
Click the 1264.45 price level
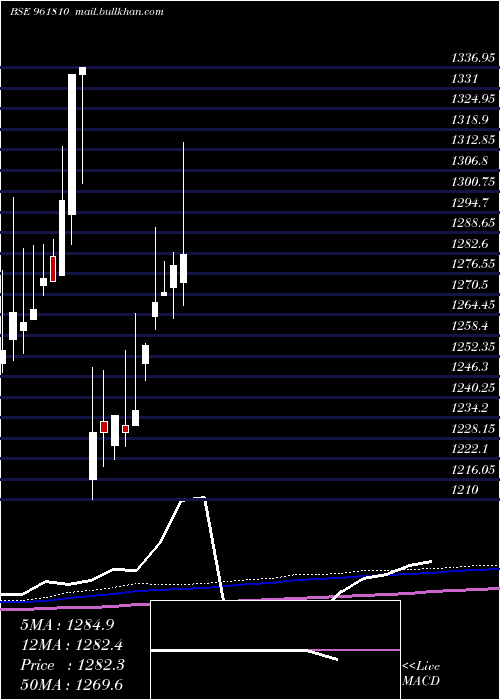[x=474, y=305]
